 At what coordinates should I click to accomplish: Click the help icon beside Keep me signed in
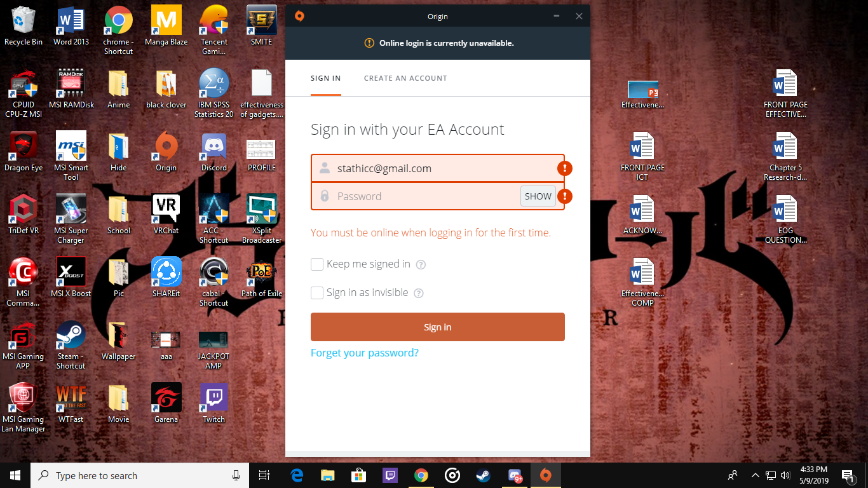click(420, 264)
